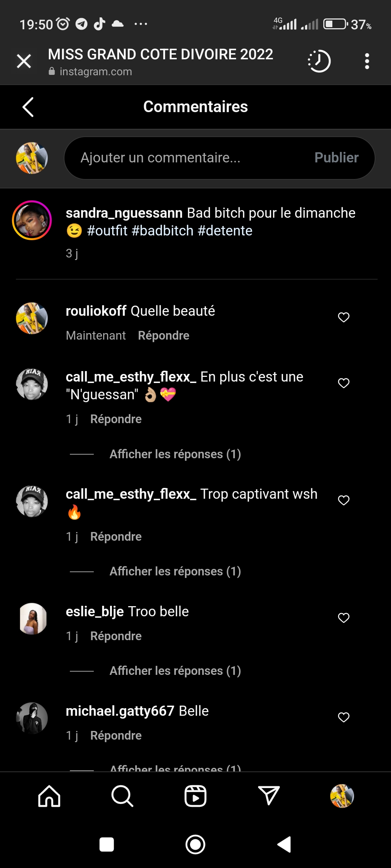Close the in-app browser tab

(x=24, y=61)
